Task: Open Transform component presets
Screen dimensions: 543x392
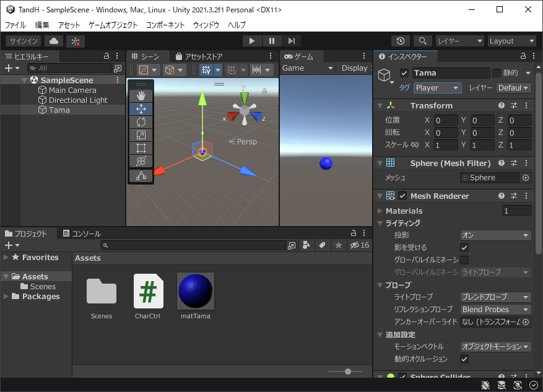Action: 514,105
